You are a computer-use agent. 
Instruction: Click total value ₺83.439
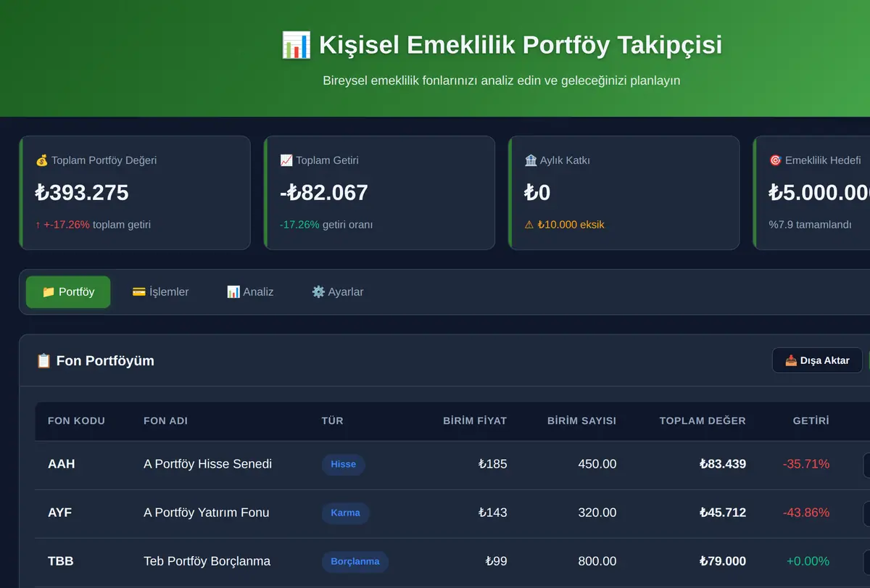723,464
